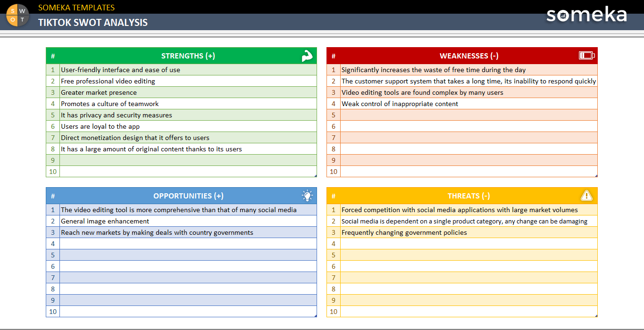Click empty Strengths row 9 input cell
The image size is (644, 330).
tap(188, 160)
